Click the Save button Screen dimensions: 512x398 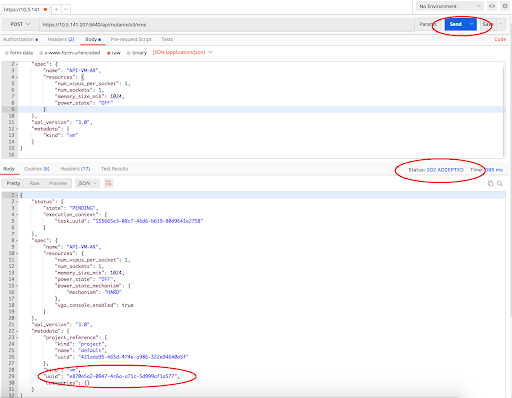(x=488, y=24)
